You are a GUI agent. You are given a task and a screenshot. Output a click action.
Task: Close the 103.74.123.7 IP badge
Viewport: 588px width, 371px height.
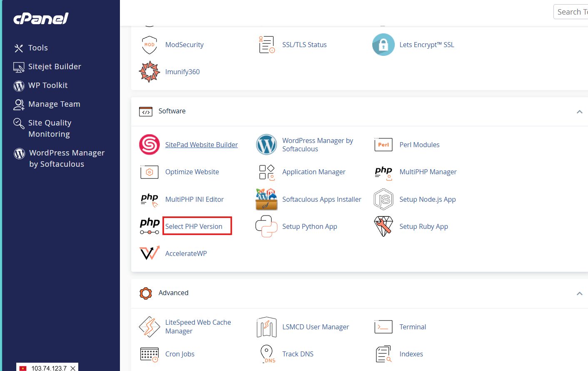(73, 368)
